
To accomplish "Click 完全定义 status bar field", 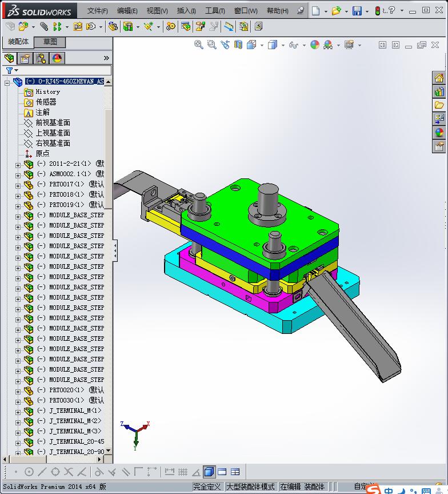I will [206, 487].
